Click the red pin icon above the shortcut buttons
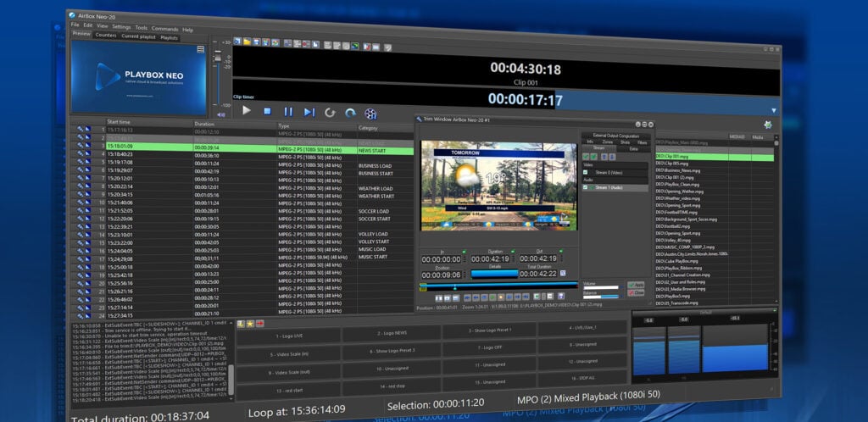Image resolution: width=868 pixels, height=422 pixels. (x=259, y=324)
